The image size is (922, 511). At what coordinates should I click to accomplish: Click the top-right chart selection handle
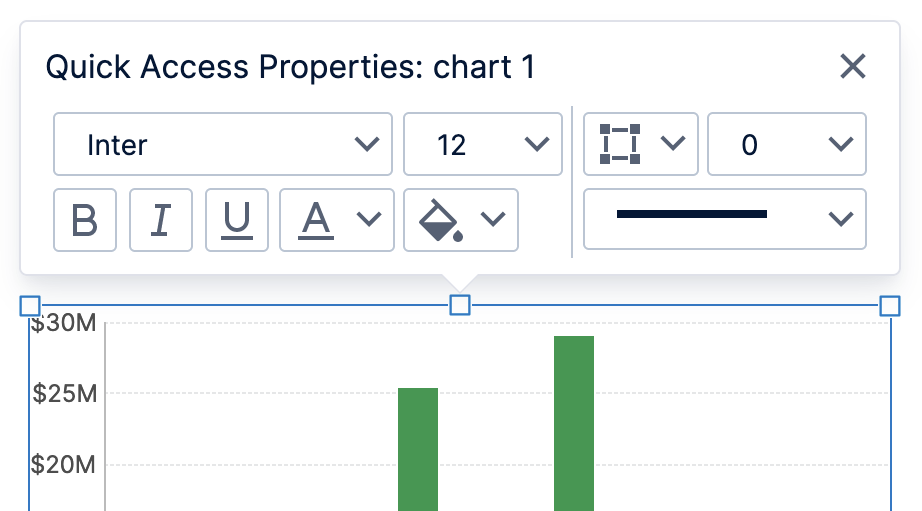click(890, 306)
